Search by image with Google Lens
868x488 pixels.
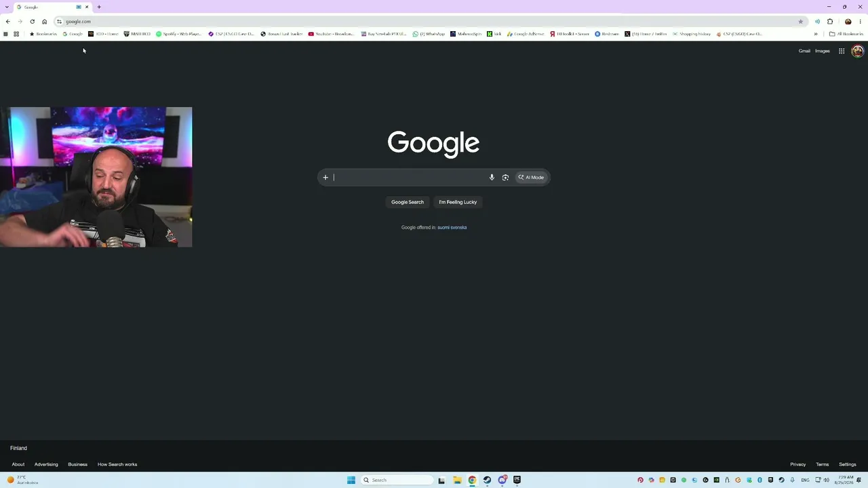(x=505, y=178)
